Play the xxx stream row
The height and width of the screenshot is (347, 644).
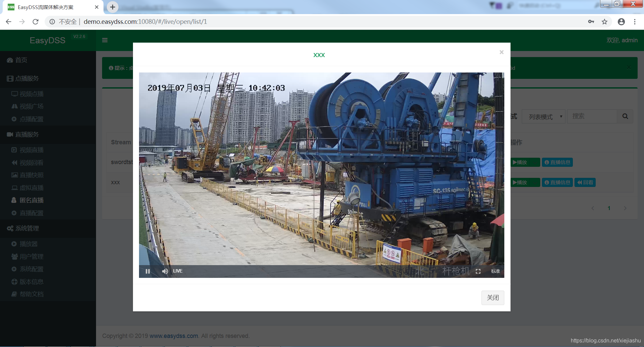525,183
